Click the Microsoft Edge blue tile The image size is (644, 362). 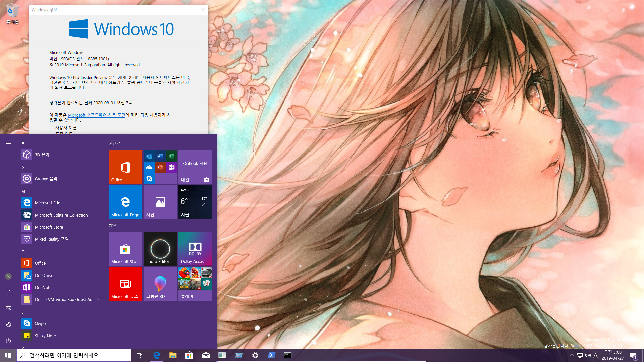125,202
